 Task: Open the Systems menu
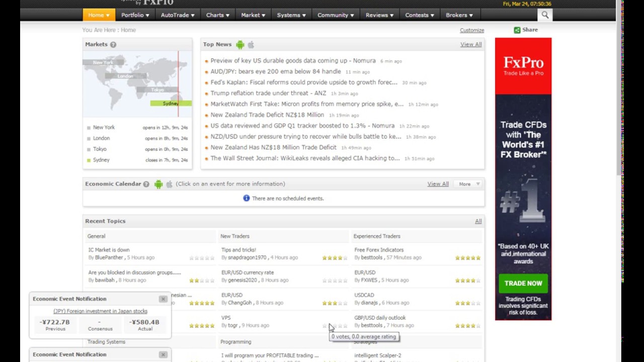tap(291, 15)
